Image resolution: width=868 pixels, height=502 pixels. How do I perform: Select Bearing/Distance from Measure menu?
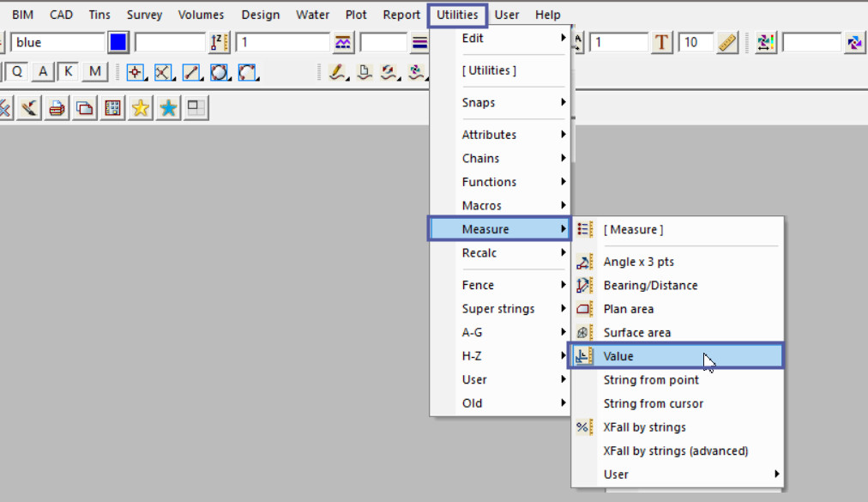click(650, 285)
